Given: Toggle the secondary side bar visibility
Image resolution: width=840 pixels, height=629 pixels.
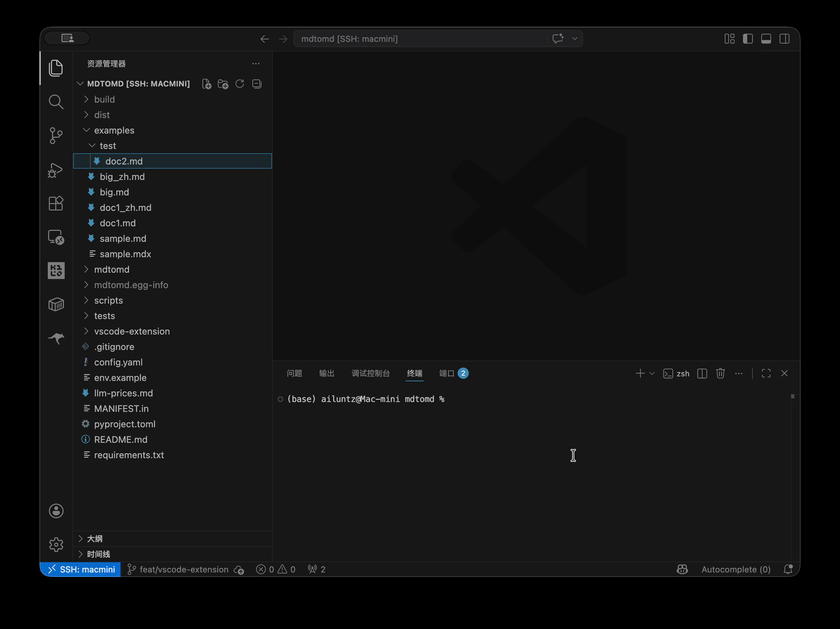Looking at the screenshot, I should coord(784,39).
